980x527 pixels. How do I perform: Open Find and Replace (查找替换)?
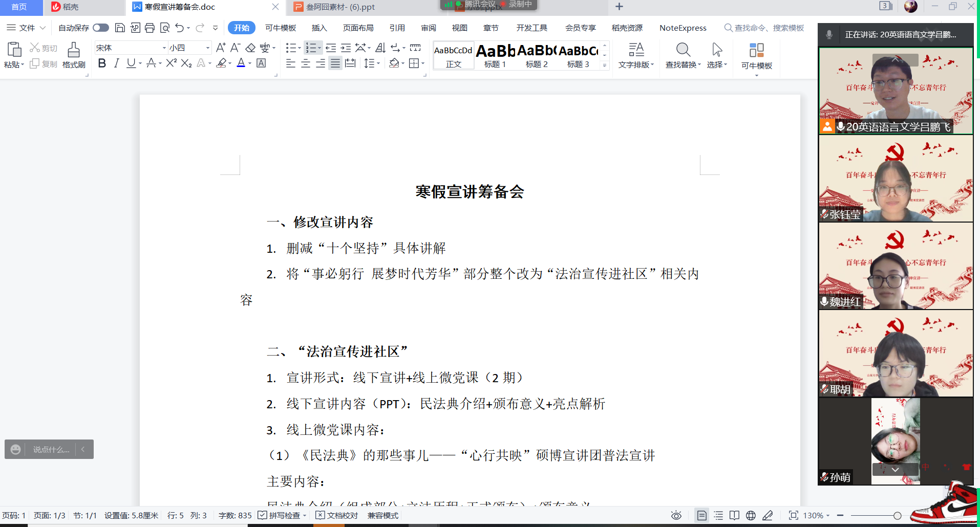point(683,55)
